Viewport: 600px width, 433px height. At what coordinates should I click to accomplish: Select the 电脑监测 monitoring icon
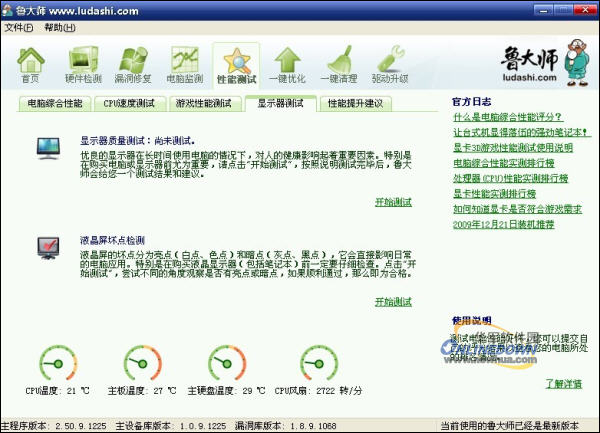(x=185, y=64)
